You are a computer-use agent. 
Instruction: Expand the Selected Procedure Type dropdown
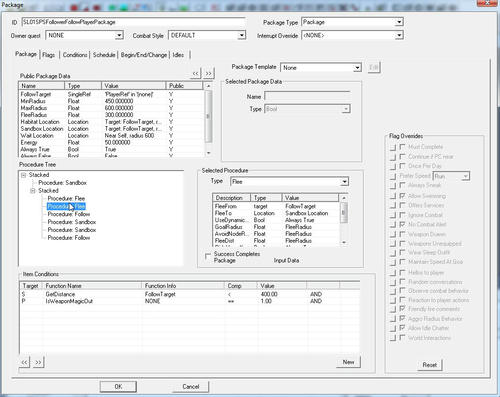pyautogui.click(x=344, y=182)
